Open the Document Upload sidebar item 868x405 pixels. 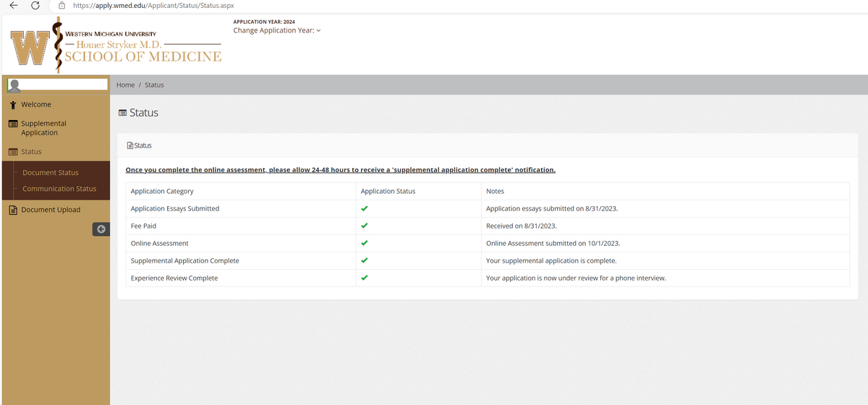(x=51, y=210)
